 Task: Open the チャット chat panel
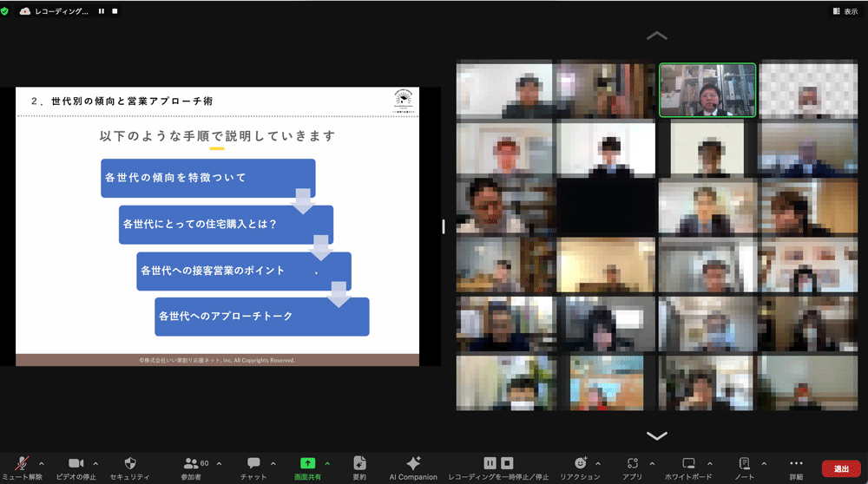[x=253, y=464]
